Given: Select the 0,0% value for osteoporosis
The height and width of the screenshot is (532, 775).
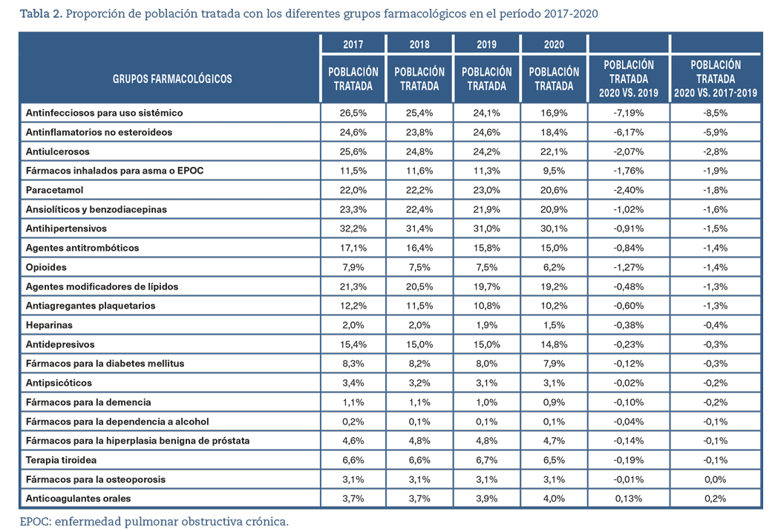Looking at the screenshot, I should [715, 479].
